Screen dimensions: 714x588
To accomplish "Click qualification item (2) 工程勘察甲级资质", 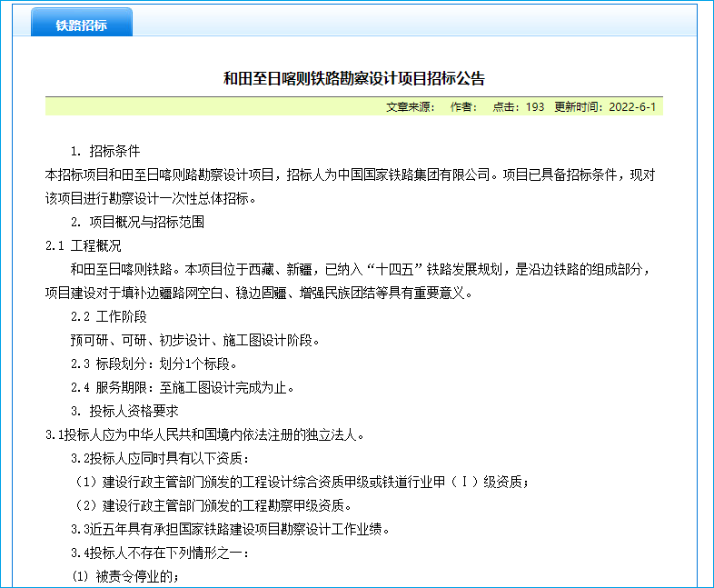I will 212,505.
